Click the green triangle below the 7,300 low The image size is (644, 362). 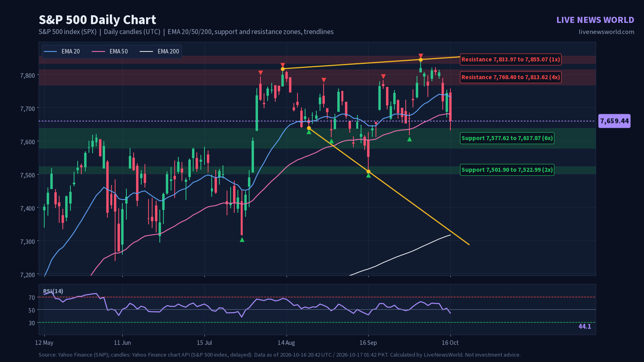pyautogui.click(x=242, y=240)
